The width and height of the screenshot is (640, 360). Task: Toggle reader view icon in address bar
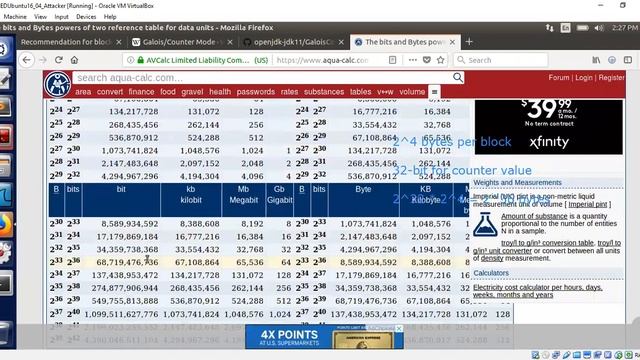[x=392, y=60]
